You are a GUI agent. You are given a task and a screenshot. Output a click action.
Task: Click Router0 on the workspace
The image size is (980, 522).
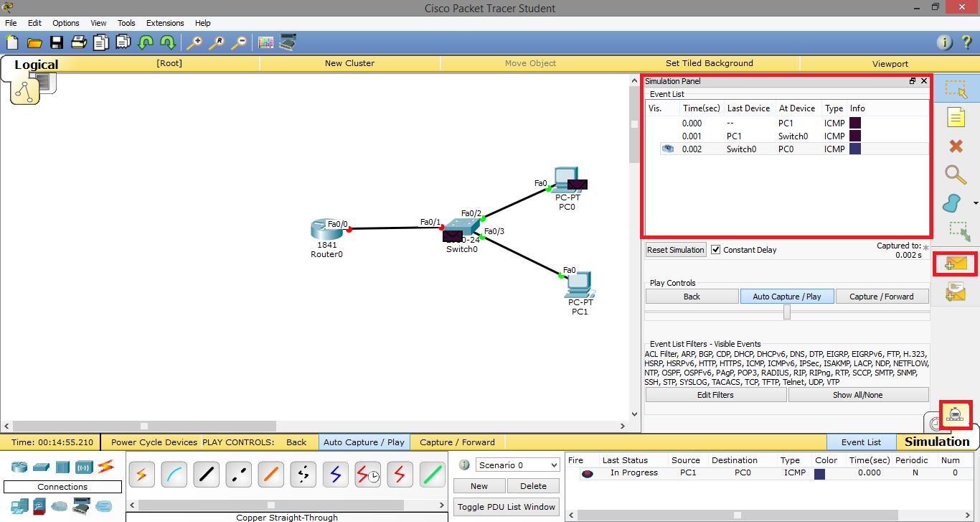point(326,229)
